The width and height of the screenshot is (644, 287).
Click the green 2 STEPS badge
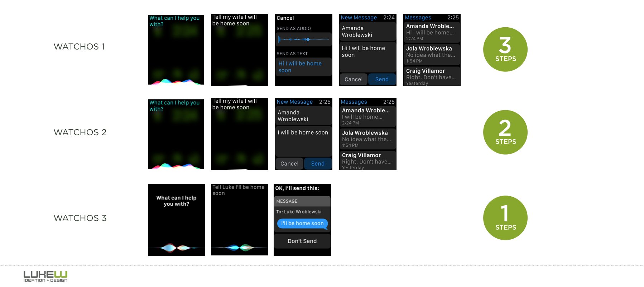point(505,132)
